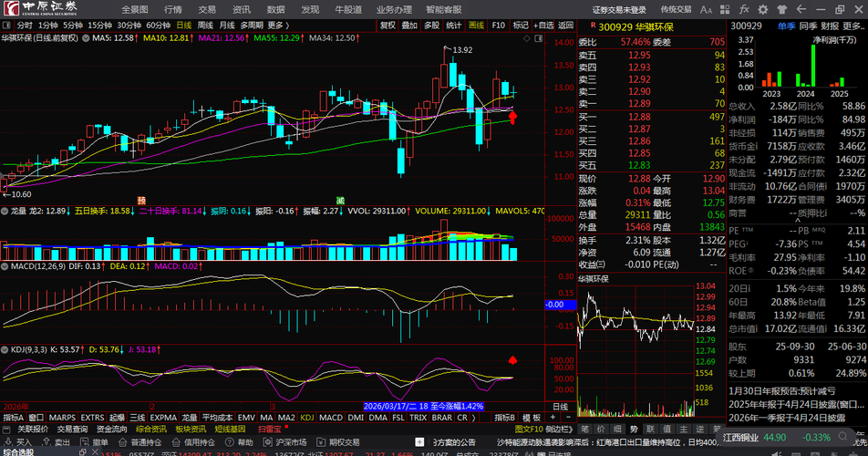Click the 传统交易 button

click(676, 9)
